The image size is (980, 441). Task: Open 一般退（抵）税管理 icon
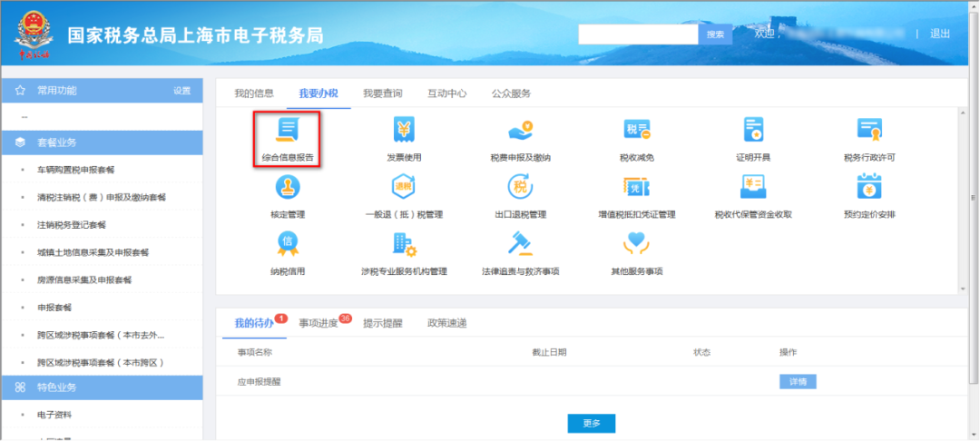(404, 187)
